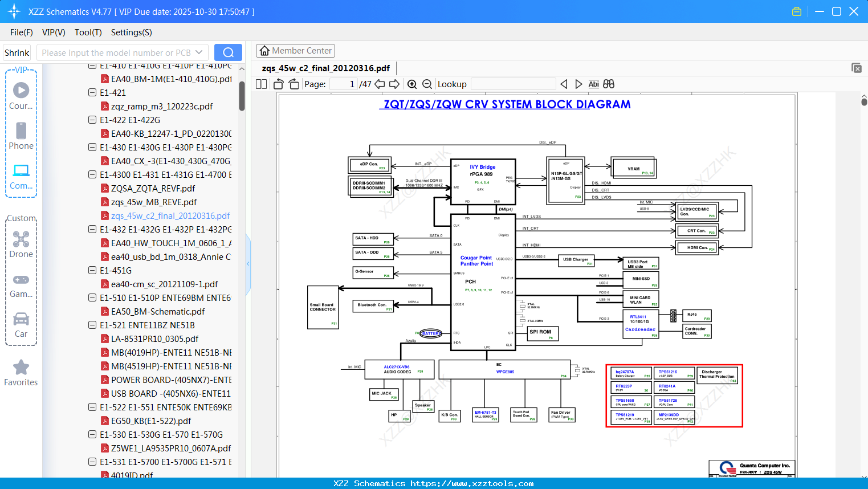Collapse the E1-421 tree entry
This screenshot has width=868, height=489.
coord(92,92)
